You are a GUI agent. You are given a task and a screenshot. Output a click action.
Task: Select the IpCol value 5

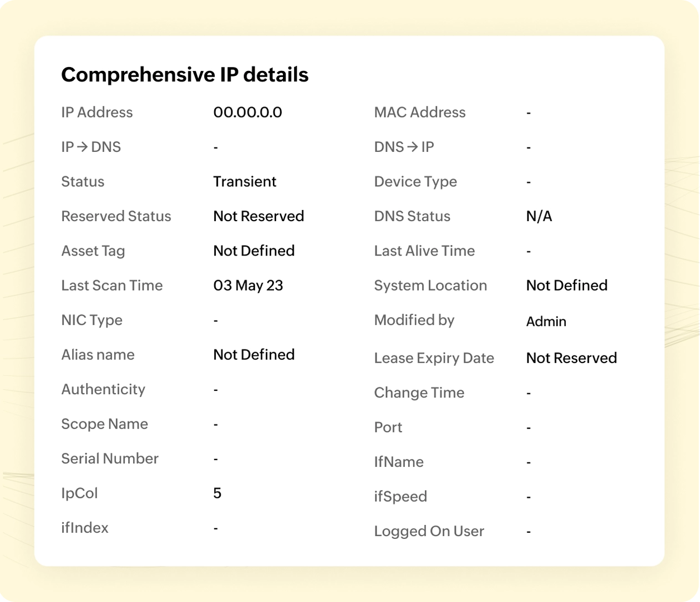tap(217, 493)
